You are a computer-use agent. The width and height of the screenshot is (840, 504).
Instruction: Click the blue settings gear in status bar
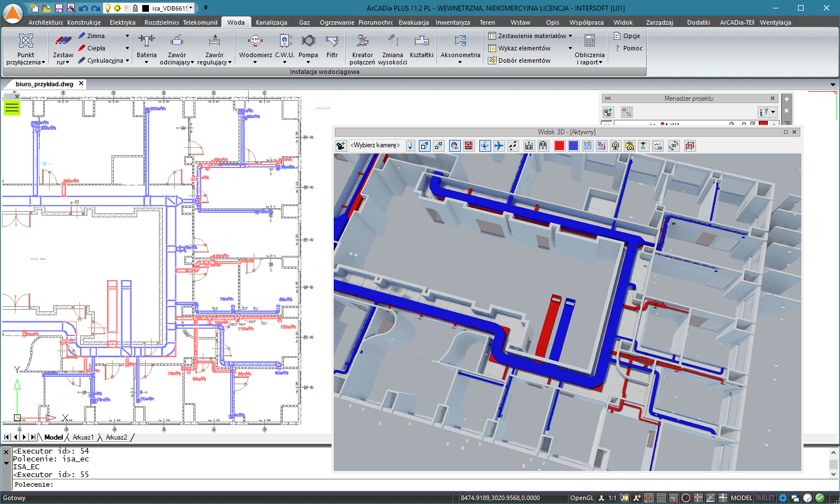point(783,497)
